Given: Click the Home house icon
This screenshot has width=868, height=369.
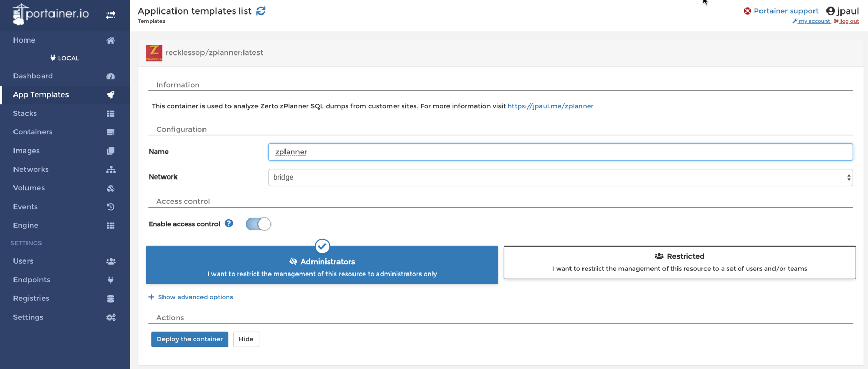Looking at the screenshot, I should pyautogui.click(x=111, y=40).
